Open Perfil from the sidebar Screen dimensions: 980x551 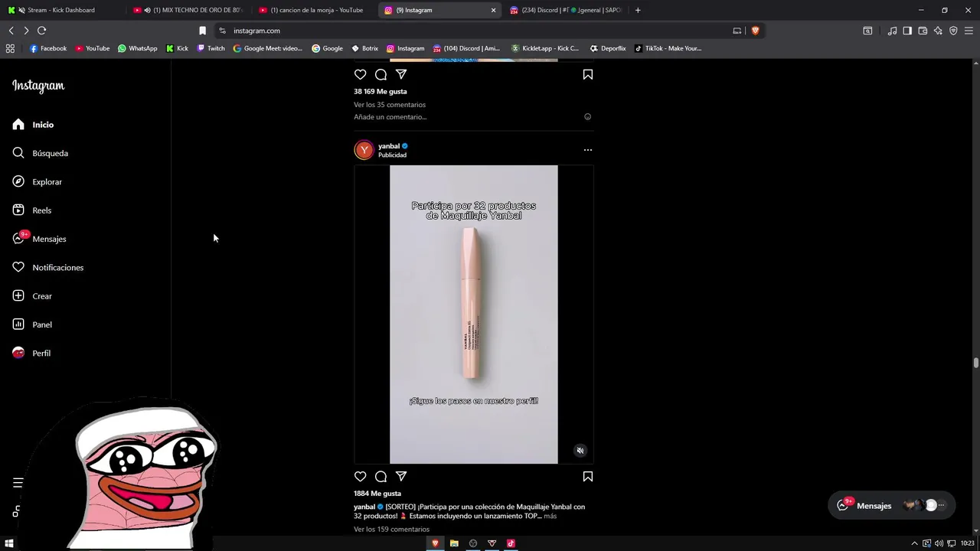pos(31,354)
